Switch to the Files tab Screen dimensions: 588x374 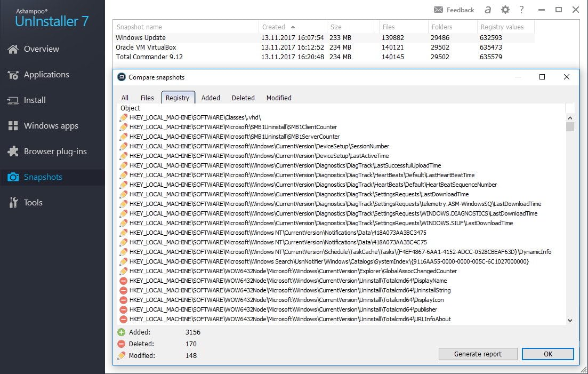pyautogui.click(x=147, y=98)
